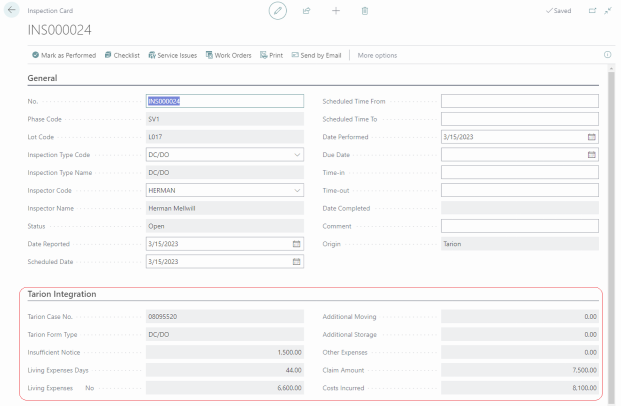The width and height of the screenshot is (621, 406).
Task: Click Additional Moving value 0.00
Action: 520,316
